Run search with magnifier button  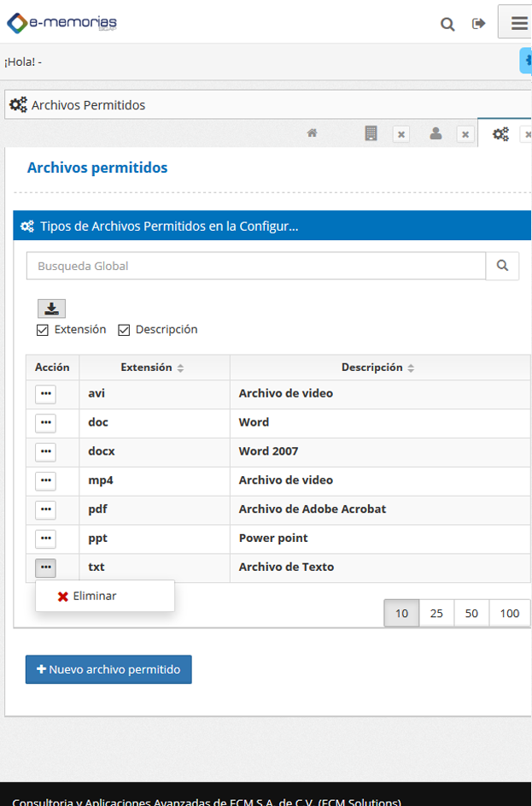(x=502, y=266)
